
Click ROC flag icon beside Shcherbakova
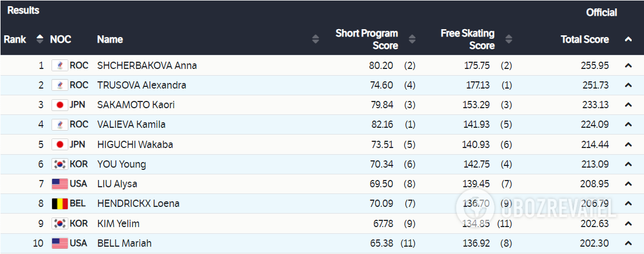coord(59,66)
